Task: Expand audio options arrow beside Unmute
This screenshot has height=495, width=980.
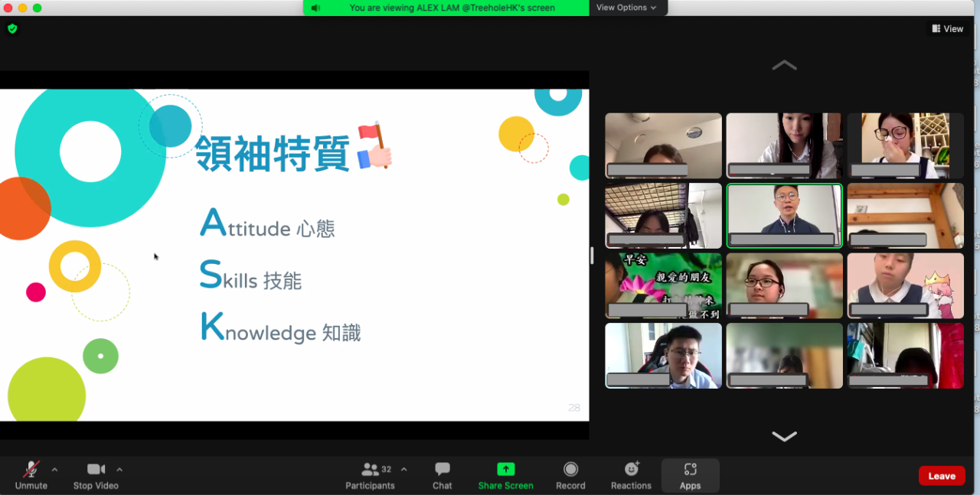Action: 54,469
